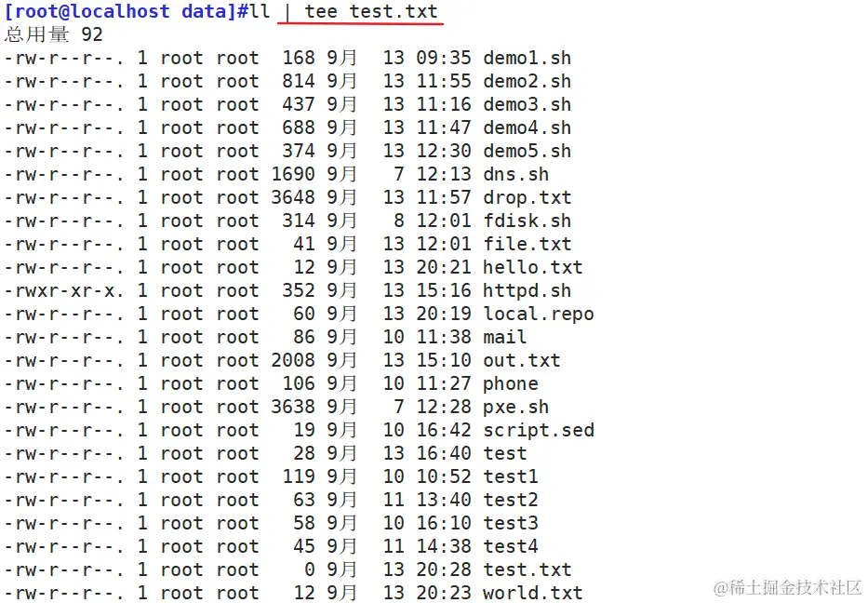This screenshot has height=603, width=868.
Task: Click the drop.txt filename
Action: tap(527, 198)
